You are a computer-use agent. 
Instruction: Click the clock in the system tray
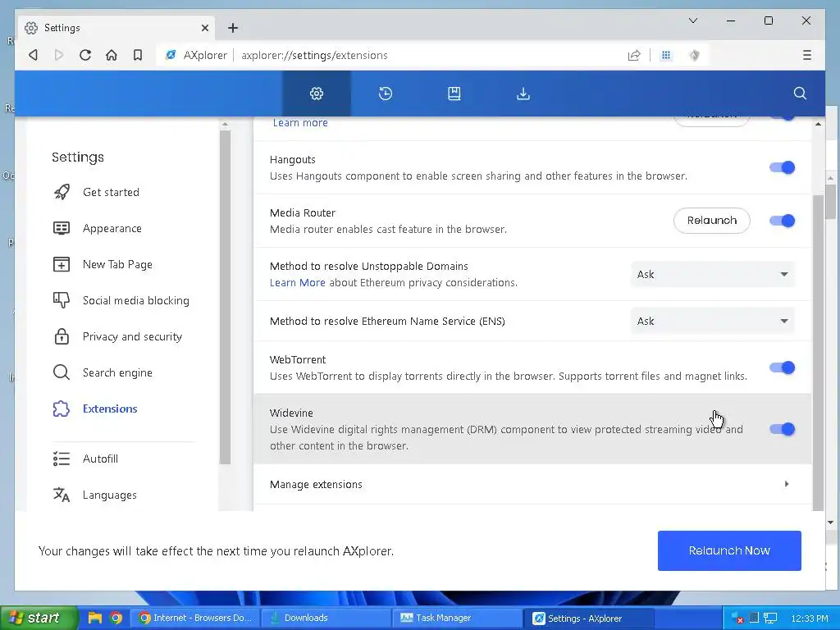[810, 619]
